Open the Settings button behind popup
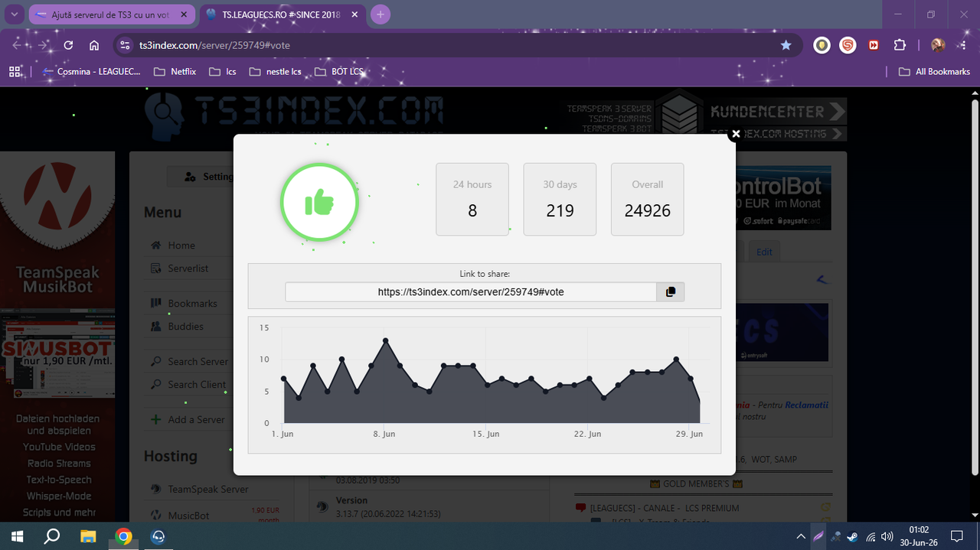The height and width of the screenshot is (550, 980). click(x=201, y=177)
